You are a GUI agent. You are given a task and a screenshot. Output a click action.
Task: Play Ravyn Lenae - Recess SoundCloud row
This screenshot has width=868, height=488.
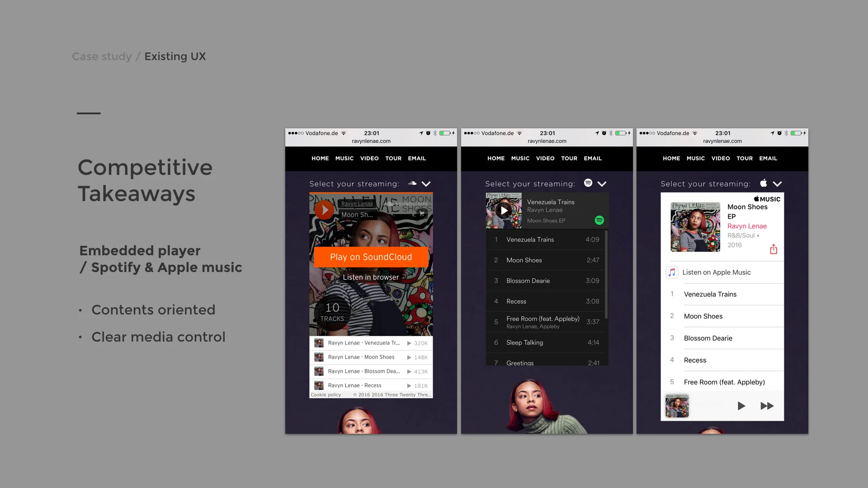(x=371, y=385)
